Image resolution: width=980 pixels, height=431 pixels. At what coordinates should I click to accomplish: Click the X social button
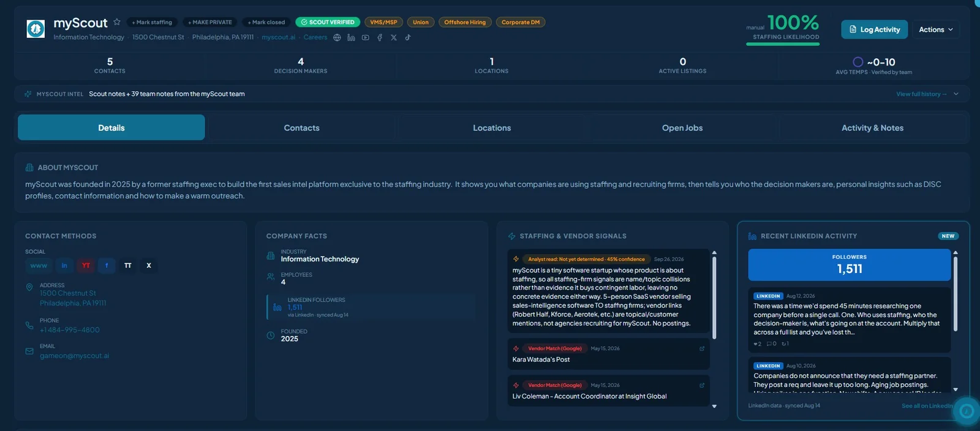pyautogui.click(x=149, y=265)
